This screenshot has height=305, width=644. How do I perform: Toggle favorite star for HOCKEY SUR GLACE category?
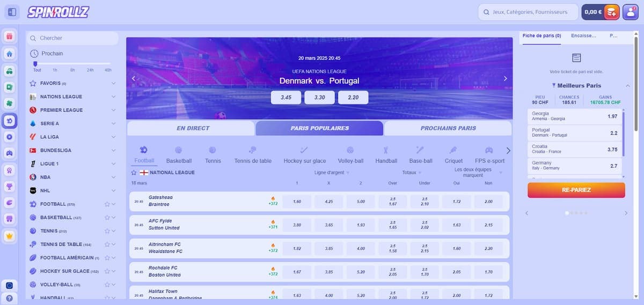click(x=107, y=271)
